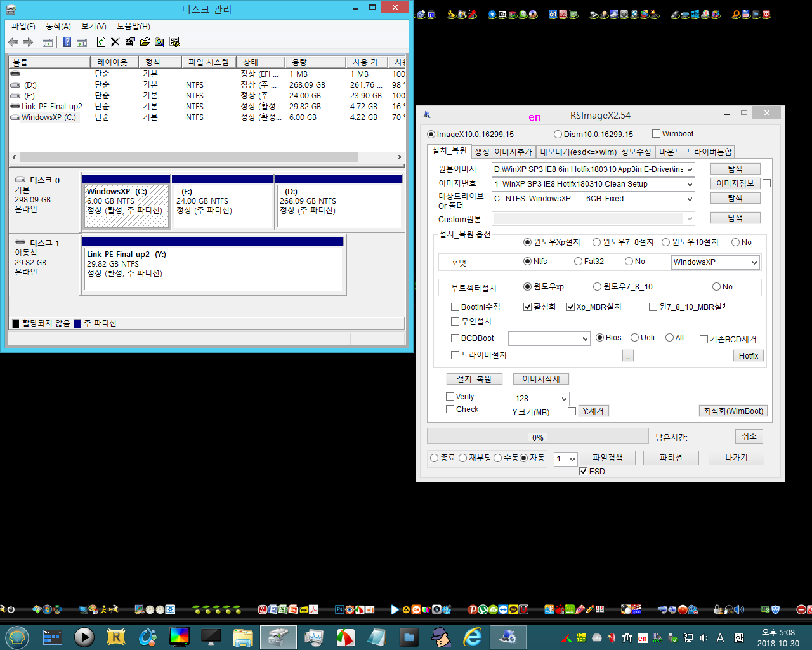812x650 pixels.
Task: Select the WindowsXP (C:) partition block
Action: pyautogui.click(x=126, y=206)
